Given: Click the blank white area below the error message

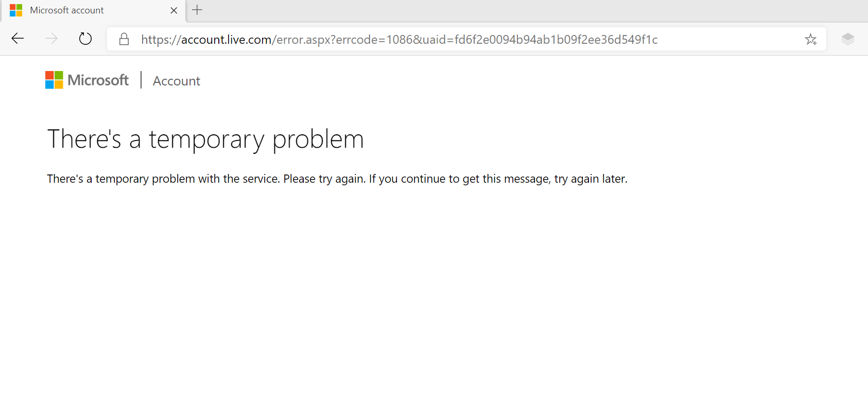Looking at the screenshot, I should click(x=434, y=293).
